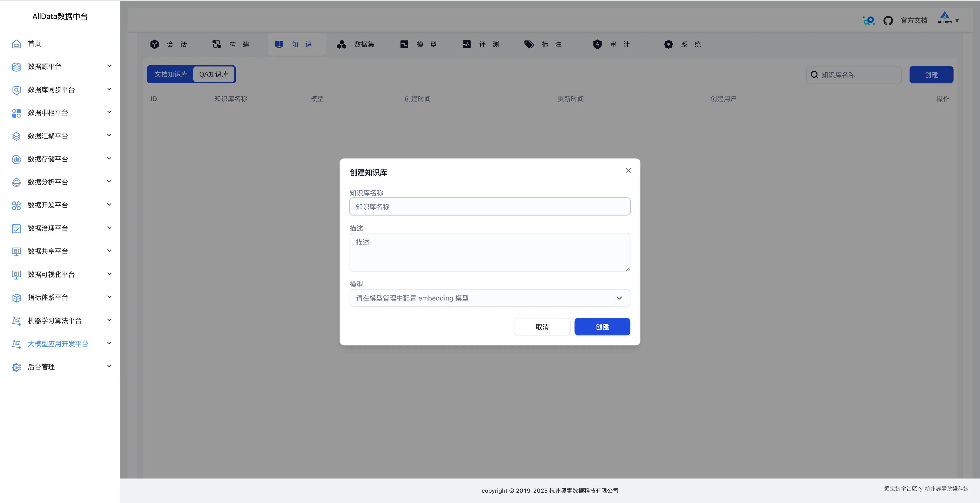Click the 评测 waveform icon
The image size is (980, 503).
point(466,45)
